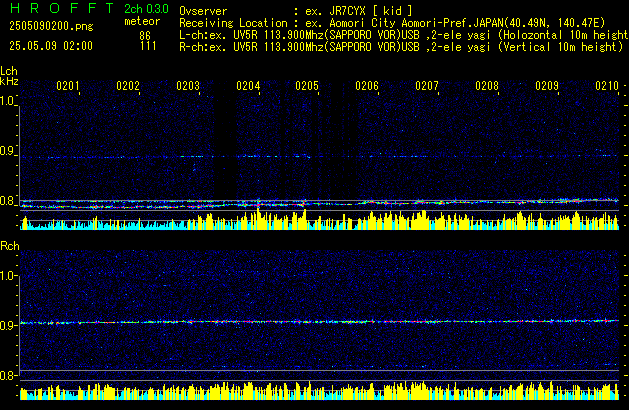Click the 0209 time marker
Image resolution: width=629 pixels, height=410 pixels.
point(547,86)
